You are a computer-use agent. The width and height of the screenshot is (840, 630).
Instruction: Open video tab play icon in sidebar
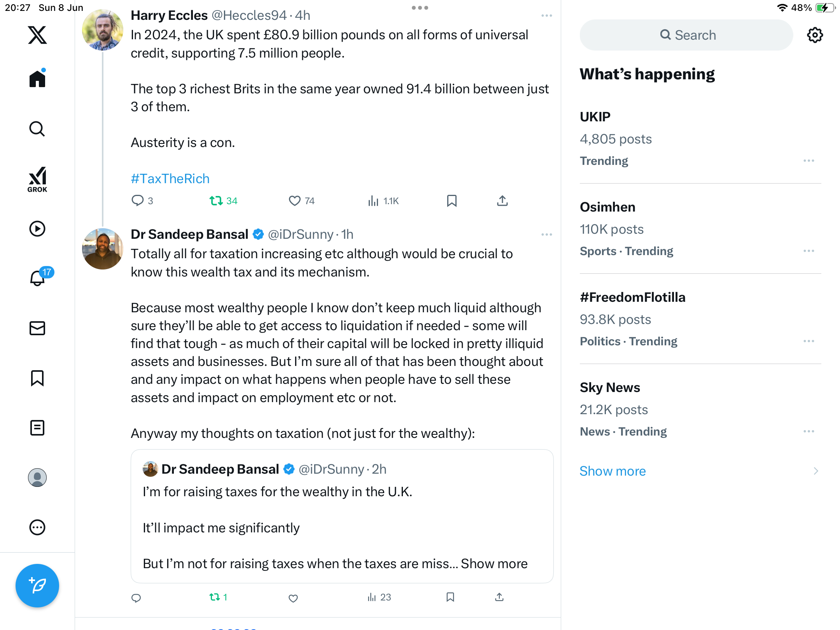click(37, 229)
